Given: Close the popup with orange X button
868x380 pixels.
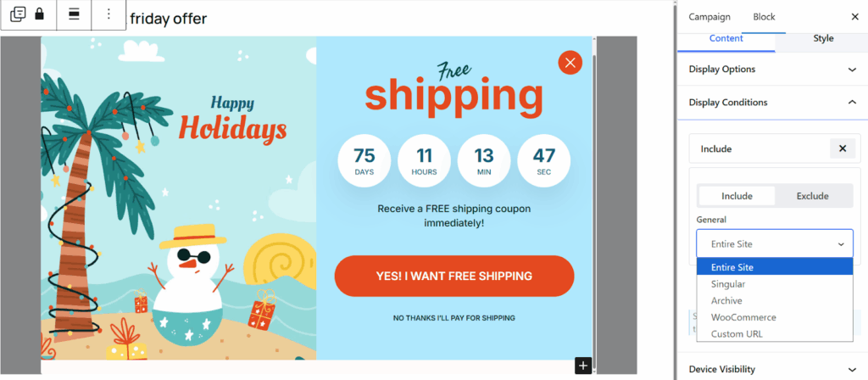Looking at the screenshot, I should pyautogui.click(x=570, y=62).
